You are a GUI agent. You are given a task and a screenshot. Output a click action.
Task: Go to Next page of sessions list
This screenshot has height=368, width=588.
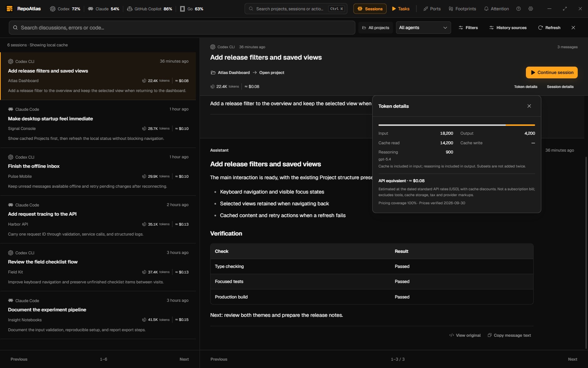tap(184, 359)
